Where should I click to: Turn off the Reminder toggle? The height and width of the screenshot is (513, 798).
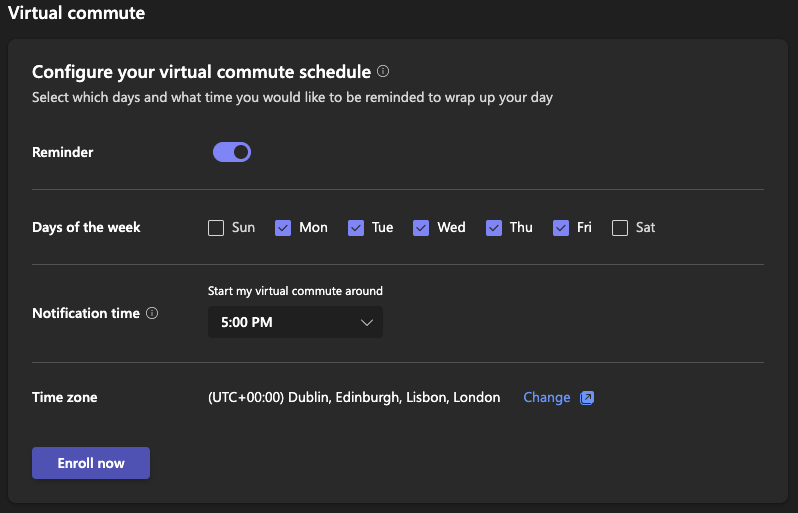pyautogui.click(x=231, y=152)
